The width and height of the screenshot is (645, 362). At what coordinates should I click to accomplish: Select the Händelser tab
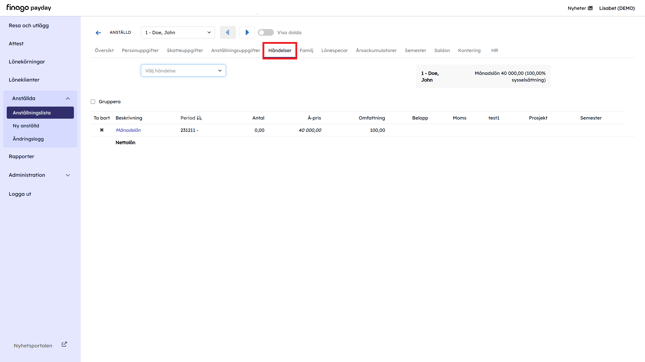point(280,51)
